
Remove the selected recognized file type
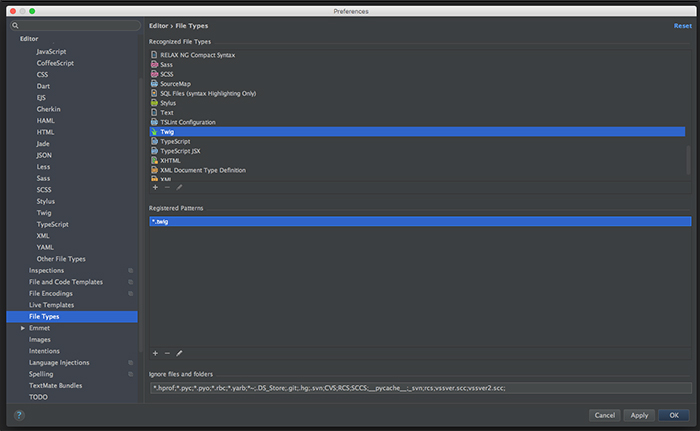coord(167,188)
